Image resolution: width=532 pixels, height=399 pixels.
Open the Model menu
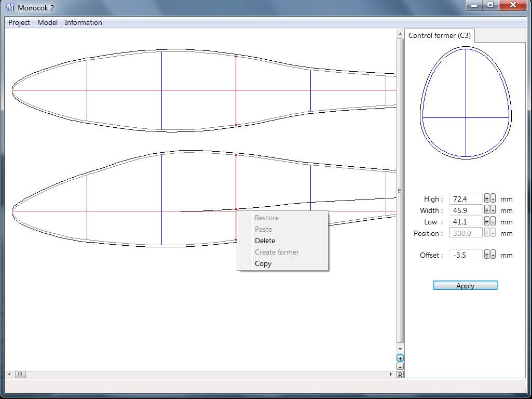click(47, 22)
